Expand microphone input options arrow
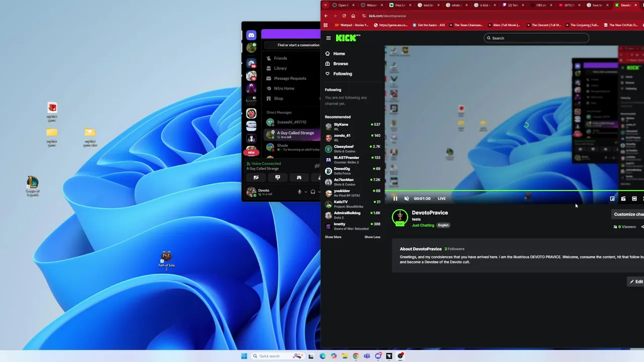Screen dimensions: 644x362 tap(305, 192)
